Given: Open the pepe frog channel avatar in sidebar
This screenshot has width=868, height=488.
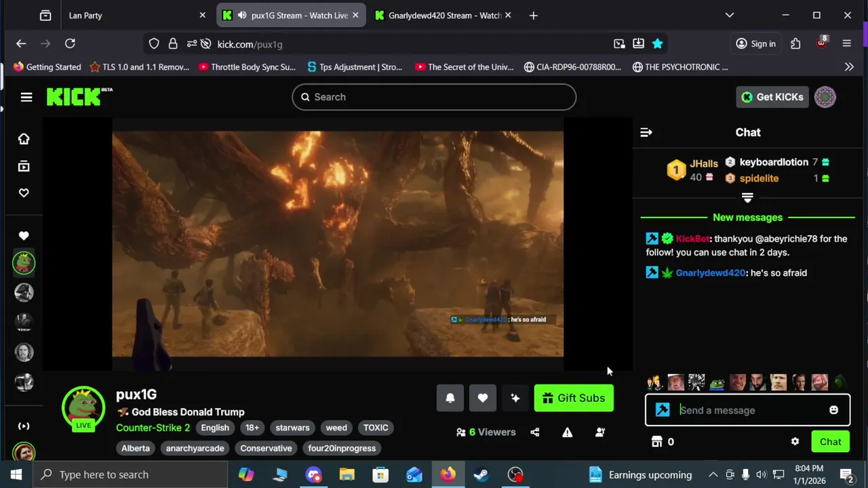Looking at the screenshot, I should [x=24, y=263].
